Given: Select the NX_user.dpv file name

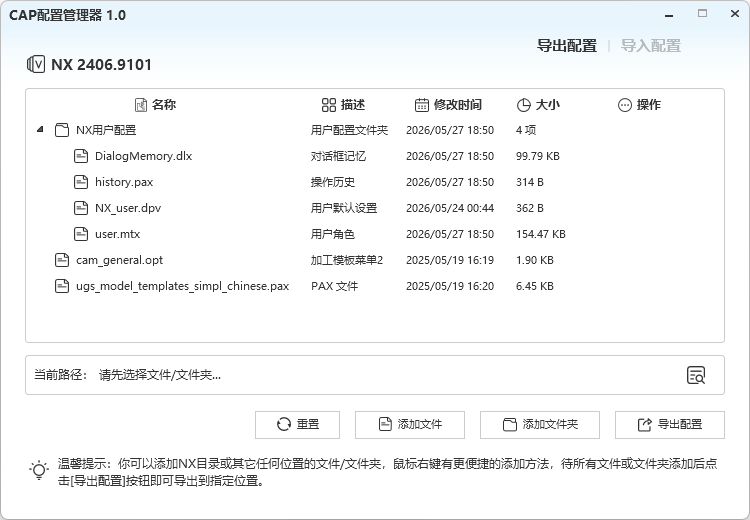Looking at the screenshot, I should coord(128,208).
